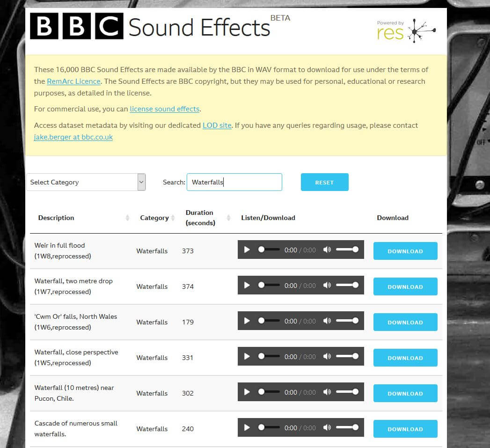The image size is (490, 448).
Task: Mute the Waterfall close perspective player
Action: [327, 356]
